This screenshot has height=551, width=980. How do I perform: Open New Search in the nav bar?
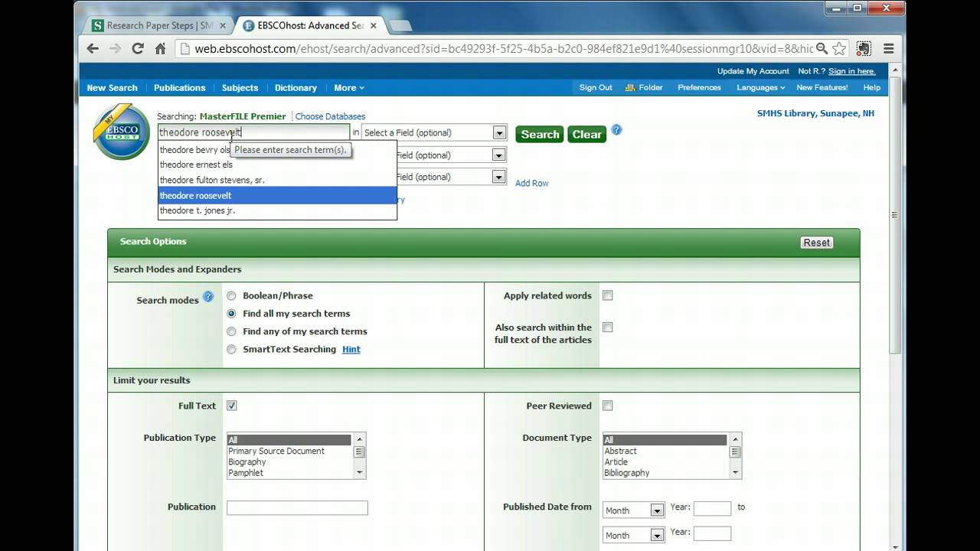[112, 88]
